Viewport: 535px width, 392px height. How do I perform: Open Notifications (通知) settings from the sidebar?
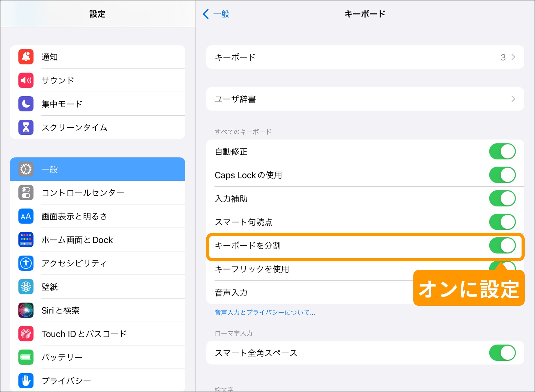coord(49,57)
